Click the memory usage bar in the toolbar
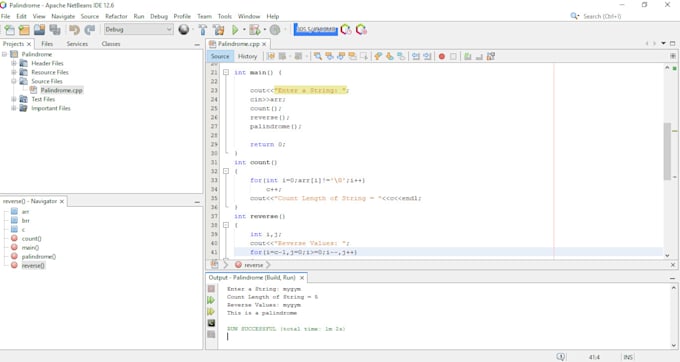The width and height of the screenshot is (680, 362). [316, 29]
